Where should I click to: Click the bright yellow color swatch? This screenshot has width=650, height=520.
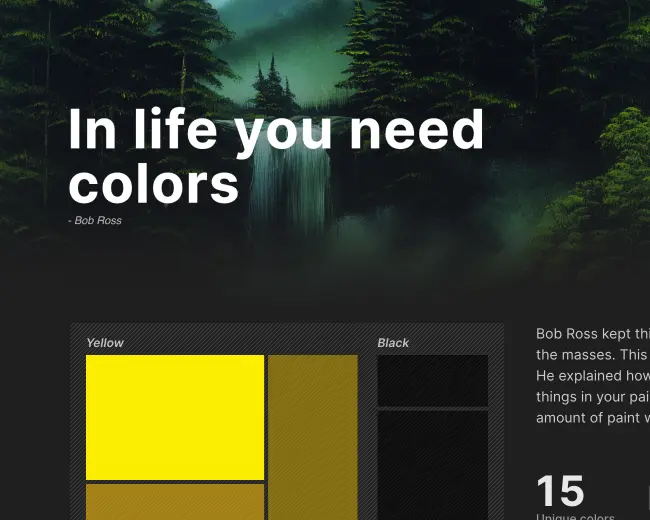(175, 417)
